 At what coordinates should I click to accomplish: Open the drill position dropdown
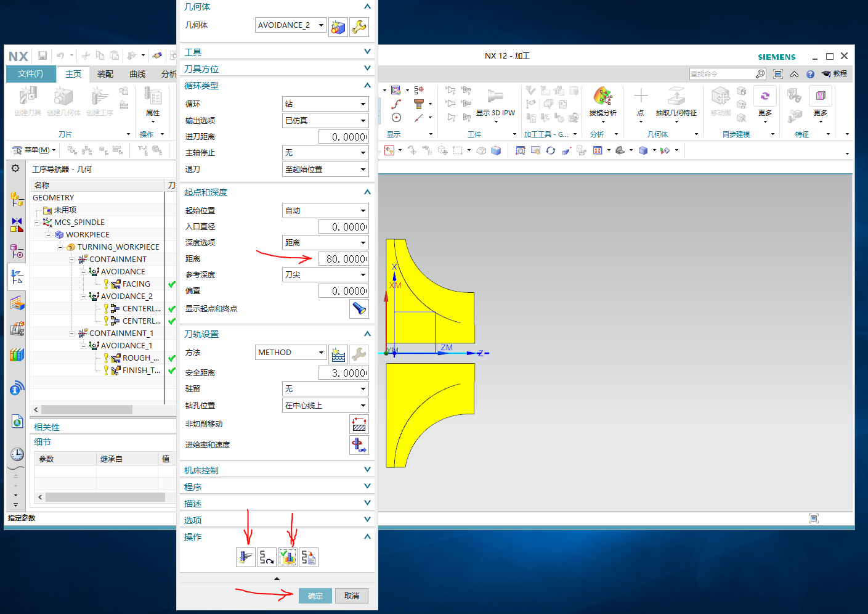(325, 406)
